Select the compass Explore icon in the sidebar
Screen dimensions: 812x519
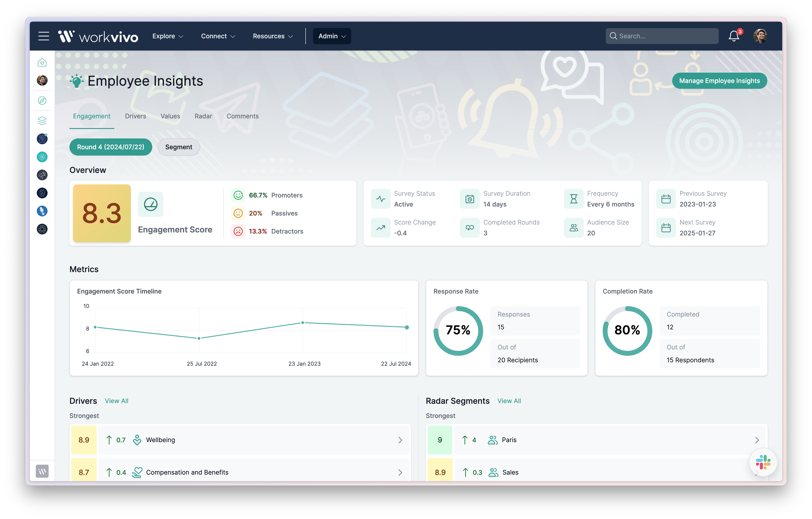click(42, 100)
